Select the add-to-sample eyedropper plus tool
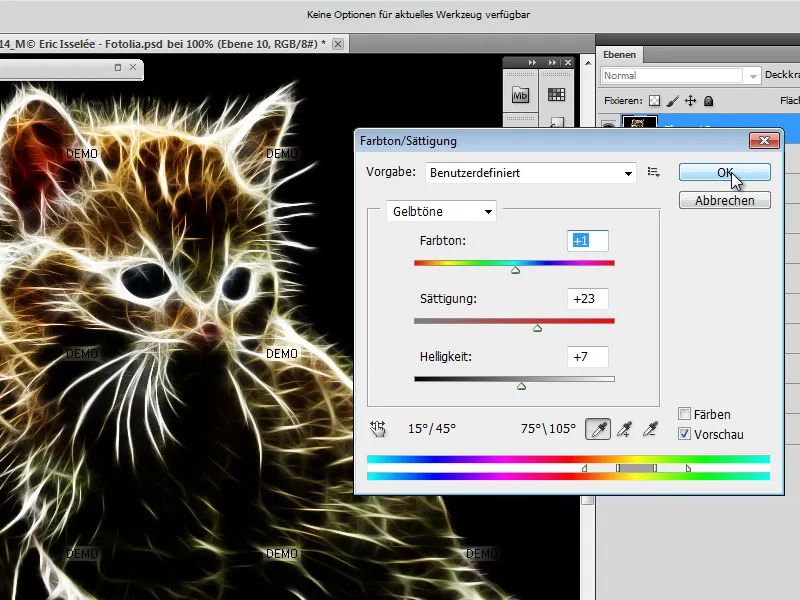The height and width of the screenshot is (600, 800). (624, 429)
